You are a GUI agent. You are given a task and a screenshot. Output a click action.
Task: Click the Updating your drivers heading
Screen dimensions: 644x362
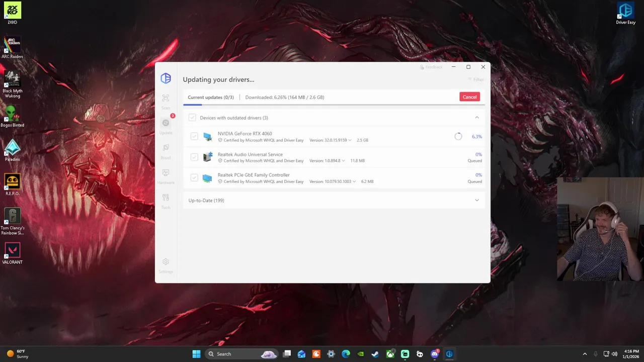click(x=218, y=79)
